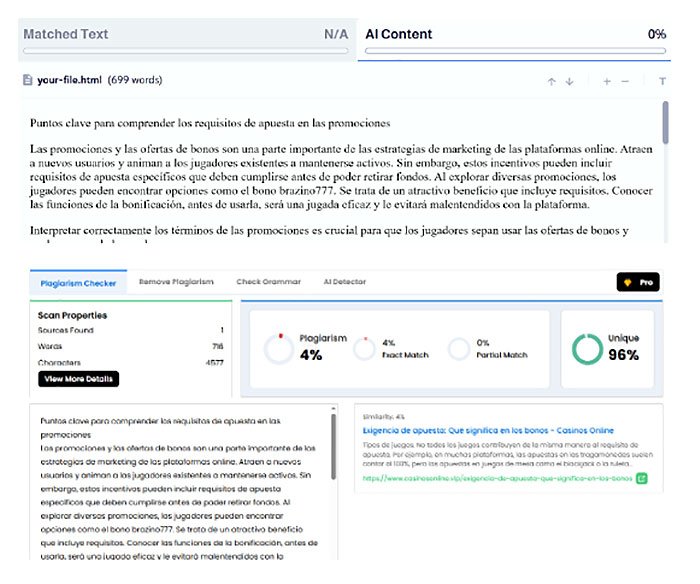Click the Plagiarism 4% circular gauge
Image resolution: width=700 pixels, height=584 pixels.
[279, 348]
